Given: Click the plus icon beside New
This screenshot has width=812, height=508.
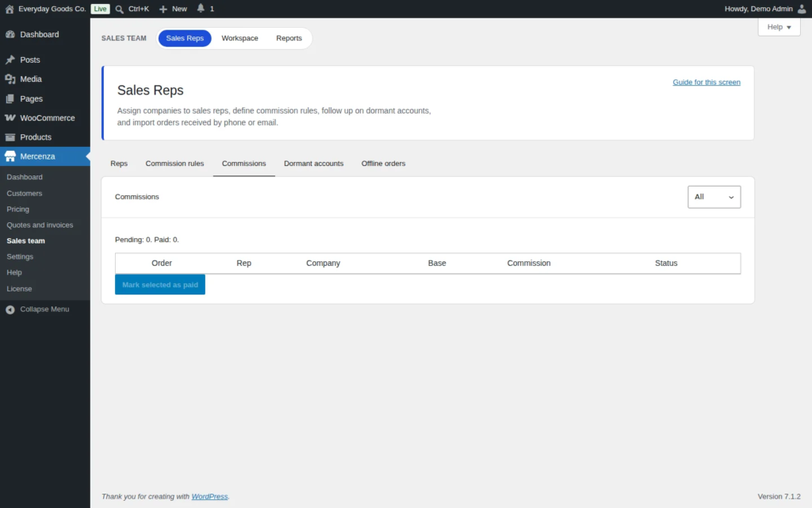Looking at the screenshot, I should [163, 9].
